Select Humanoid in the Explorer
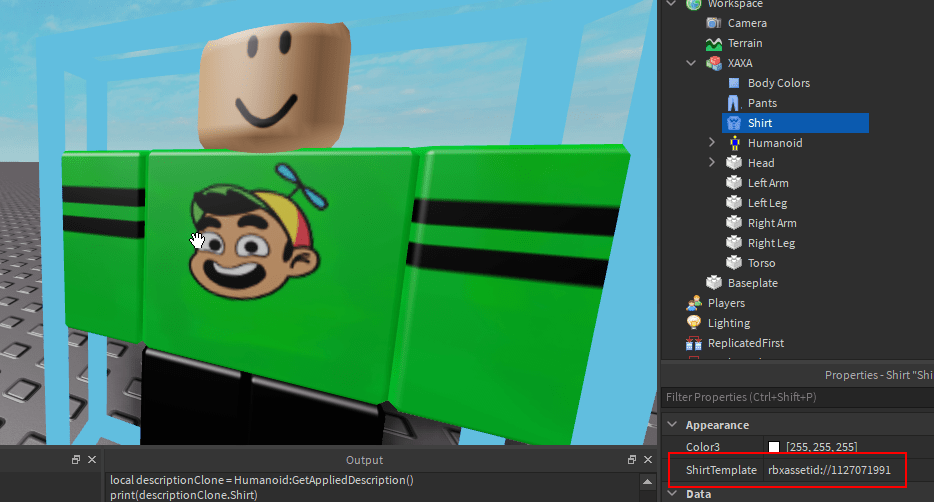The image size is (934, 502). (x=775, y=143)
